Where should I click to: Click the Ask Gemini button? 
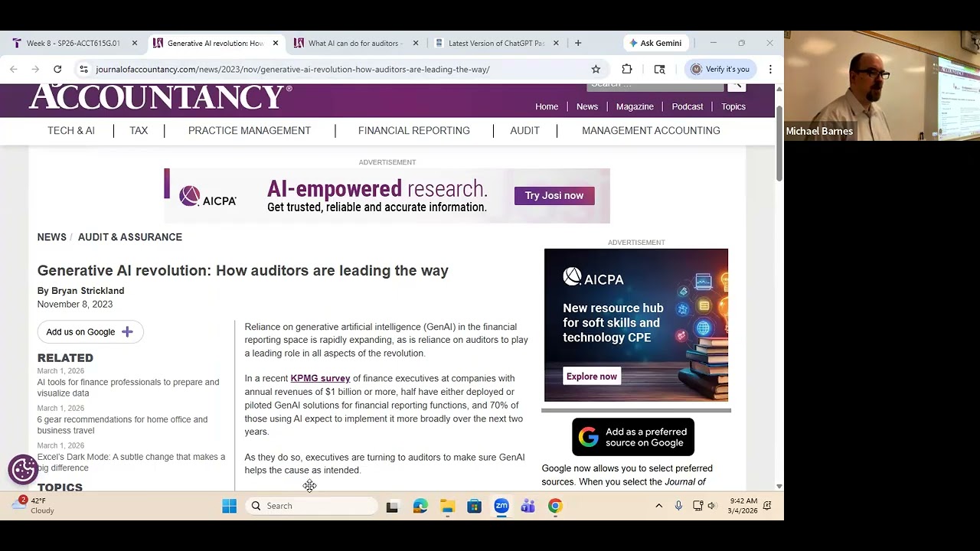click(655, 43)
